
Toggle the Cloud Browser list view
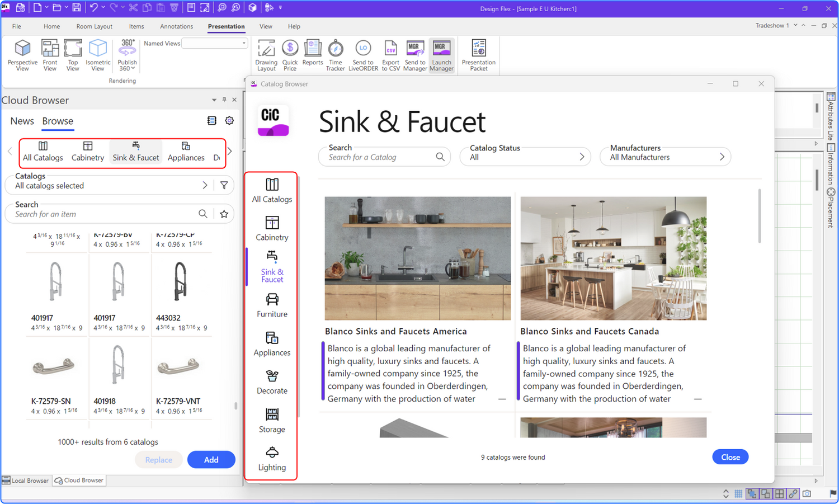211,121
